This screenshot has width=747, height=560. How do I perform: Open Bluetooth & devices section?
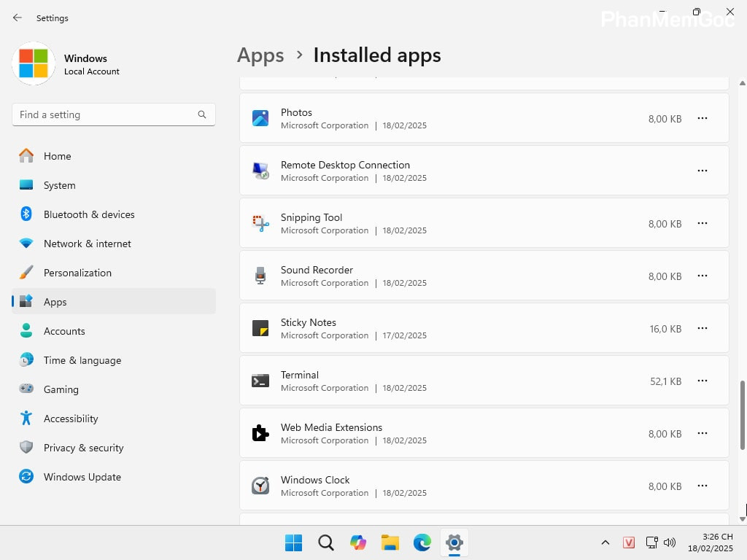pos(88,214)
